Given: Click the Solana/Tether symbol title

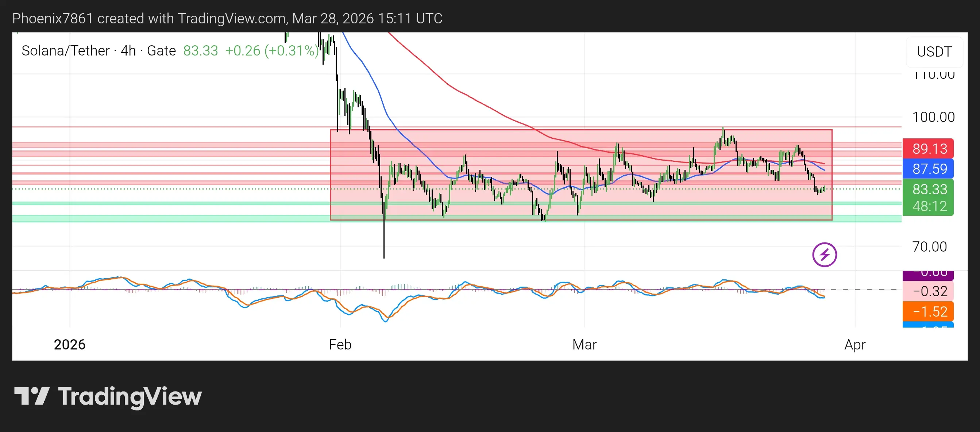Looking at the screenshot, I should tap(65, 51).
